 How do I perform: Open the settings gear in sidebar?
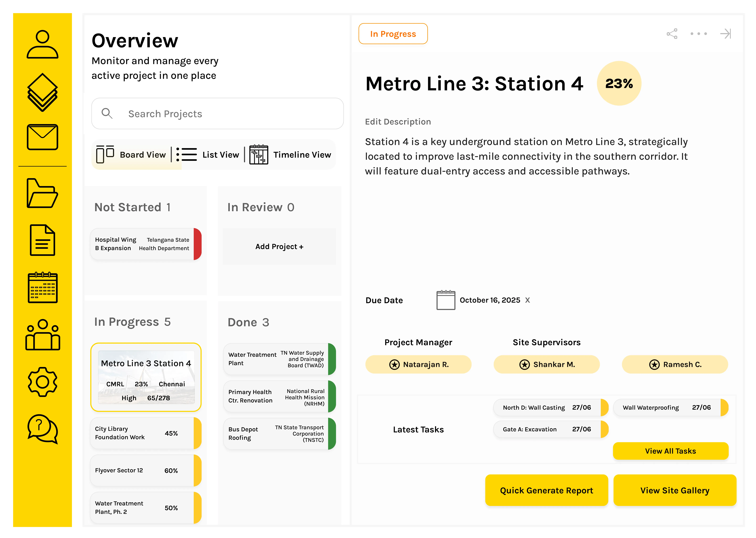pyautogui.click(x=42, y=382)
